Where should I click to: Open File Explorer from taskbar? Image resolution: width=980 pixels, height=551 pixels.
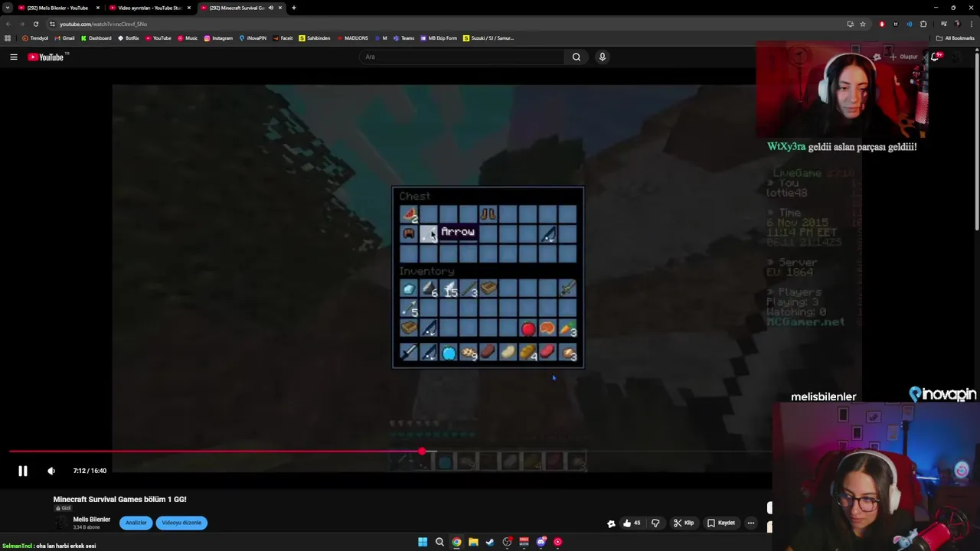[473, 542]
